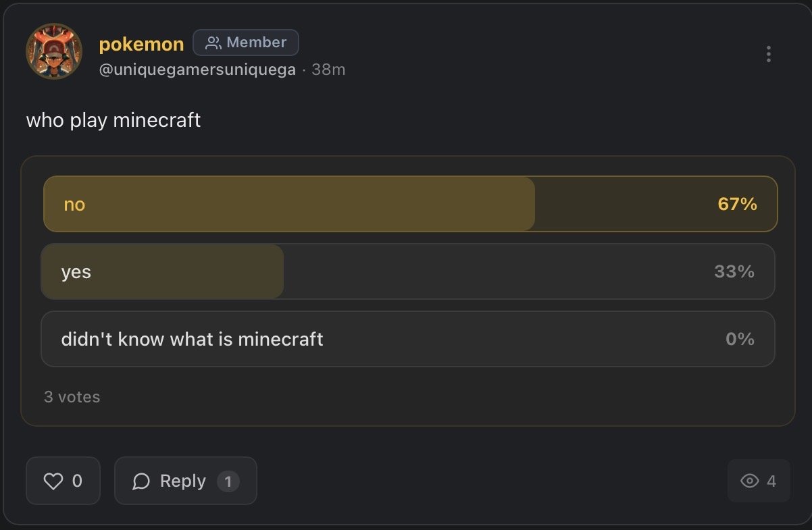This screenshot has height=530, width=812.
Task: Click the 38m post timestamp
Action: [328, 70]
